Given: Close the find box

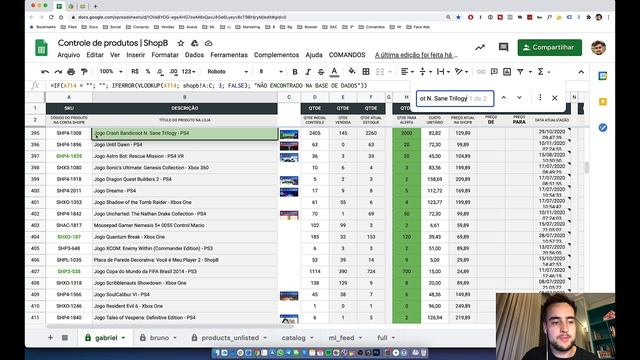Looking at the screenshot, I should coord(555,98).
